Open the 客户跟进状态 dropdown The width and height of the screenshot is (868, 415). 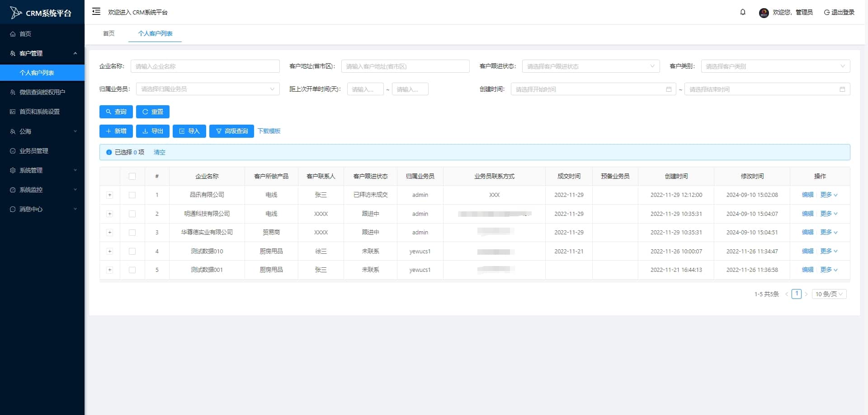[591, 66]
